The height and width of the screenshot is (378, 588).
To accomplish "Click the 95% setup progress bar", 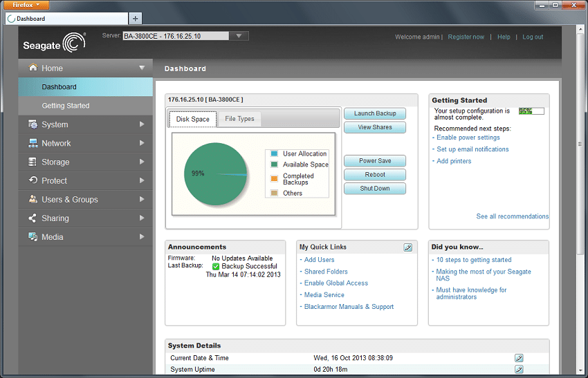I will (x=531, y=111).
